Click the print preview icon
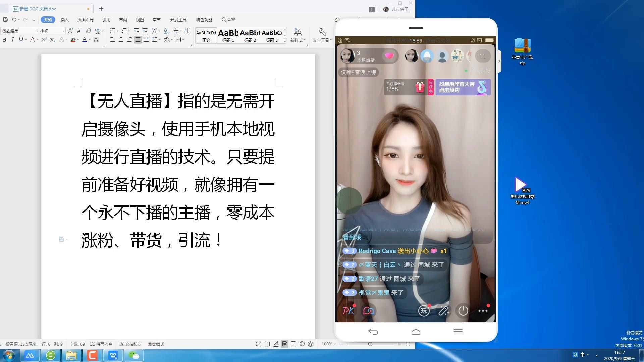644x362 pixels. [x=6, y=20]
